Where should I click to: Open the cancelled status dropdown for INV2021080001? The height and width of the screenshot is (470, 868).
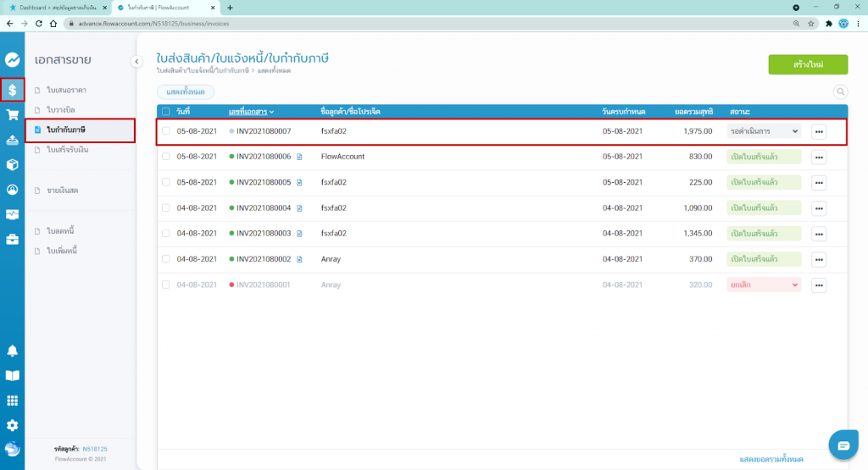(x=764, y=285)
